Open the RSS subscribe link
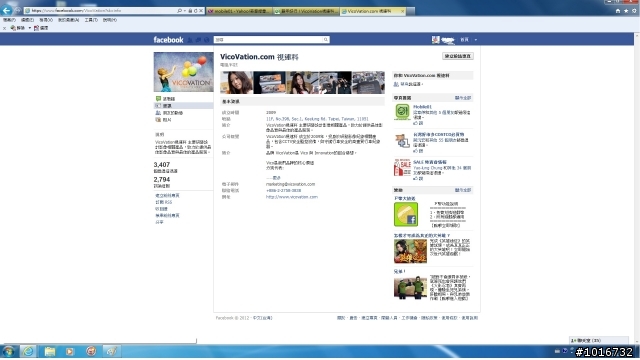Screen dimensions: 640x360 coord(164,202)
